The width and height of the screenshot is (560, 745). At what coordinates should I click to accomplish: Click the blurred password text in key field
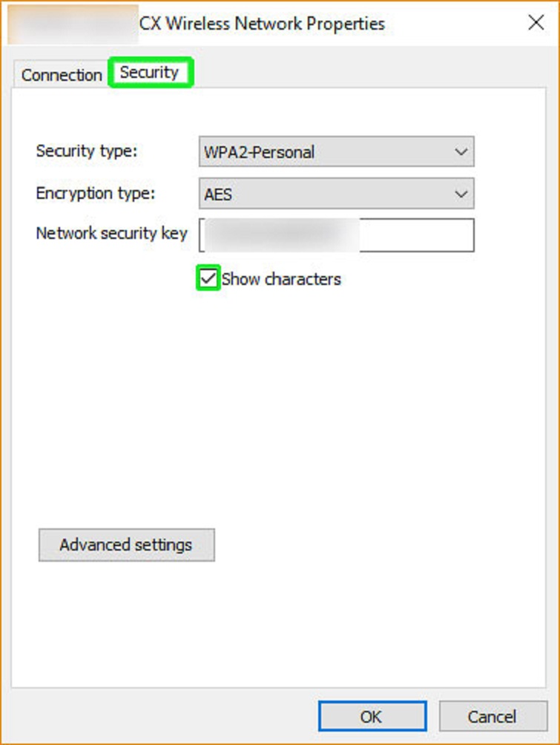[x=282, y=235]
